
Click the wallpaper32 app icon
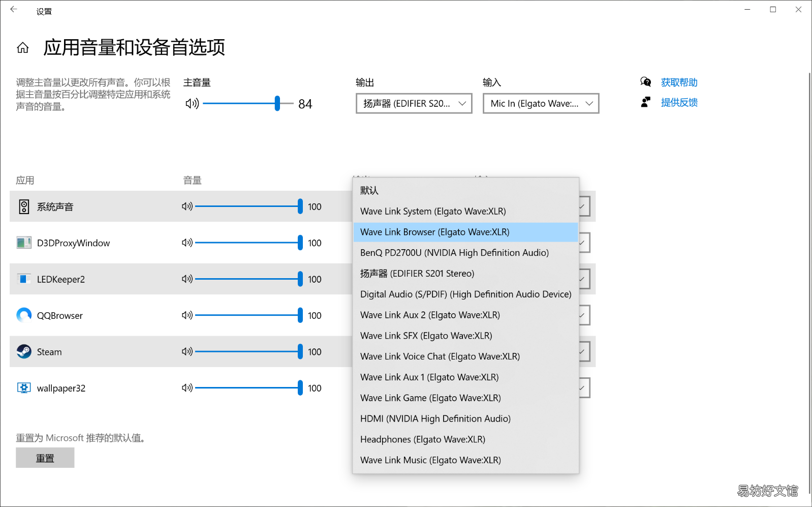[x=24, y=388]
